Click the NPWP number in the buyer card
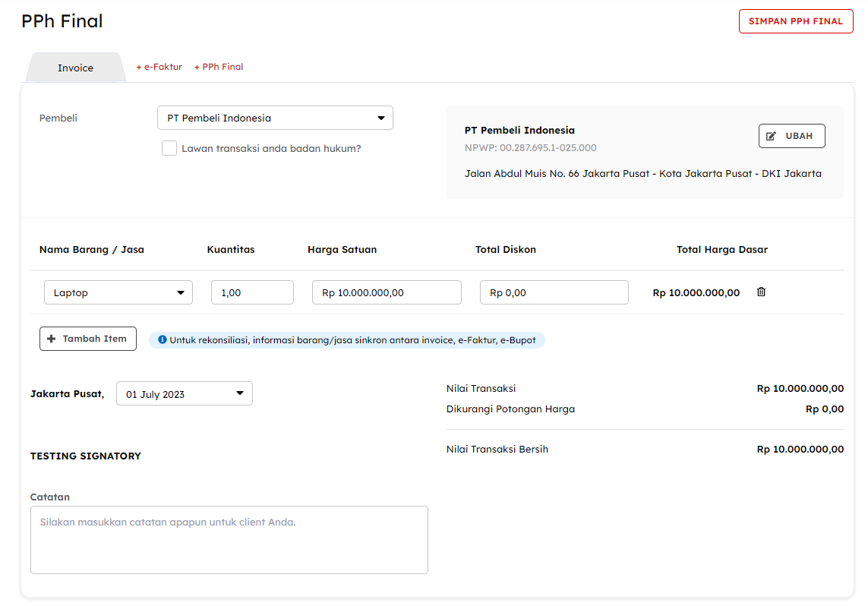The height and width of the screenshot is (606, 868). 530,147
